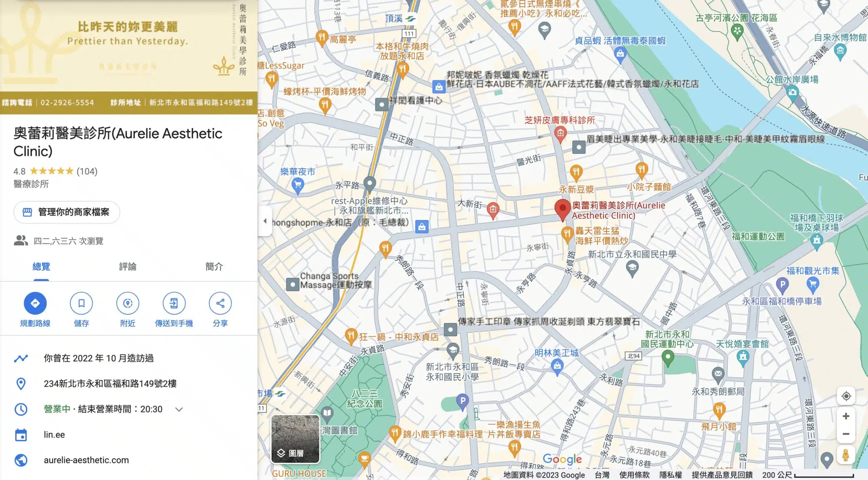Click the 儲存 bookmark icon
Viewport: 868px width, 480px height.
[81, 303]
